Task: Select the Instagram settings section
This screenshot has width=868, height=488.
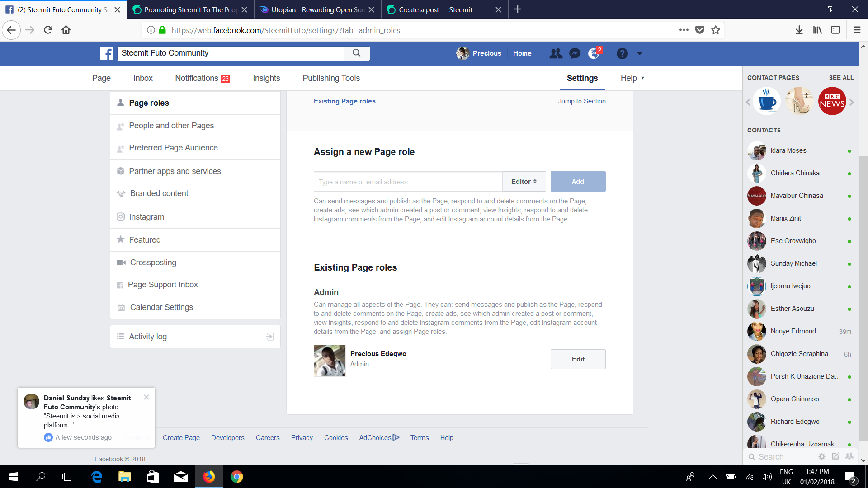Action: click(146, 216)
